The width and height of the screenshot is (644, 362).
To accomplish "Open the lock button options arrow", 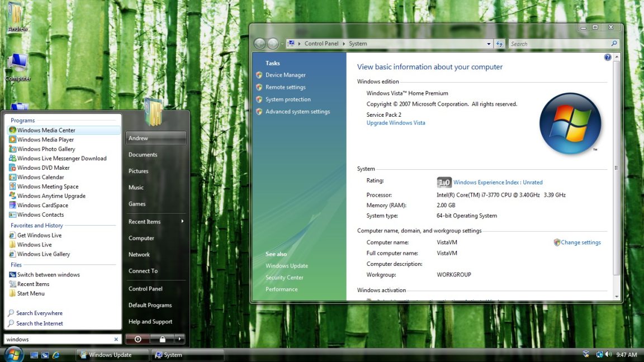I will click(179, 339).
